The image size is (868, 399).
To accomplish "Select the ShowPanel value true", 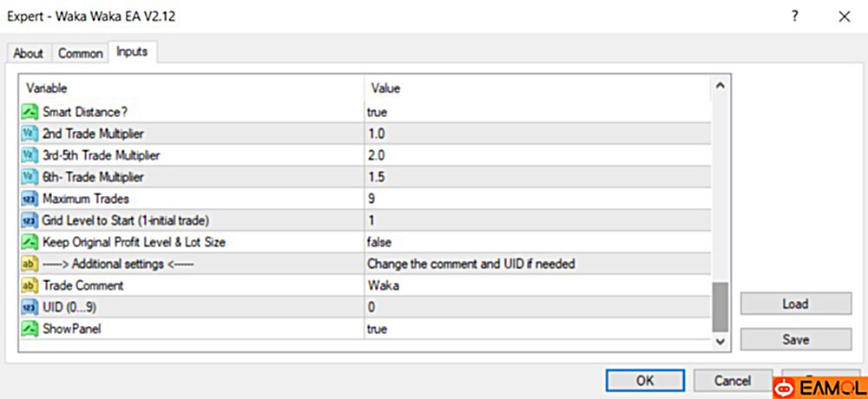I will point(377,329).
